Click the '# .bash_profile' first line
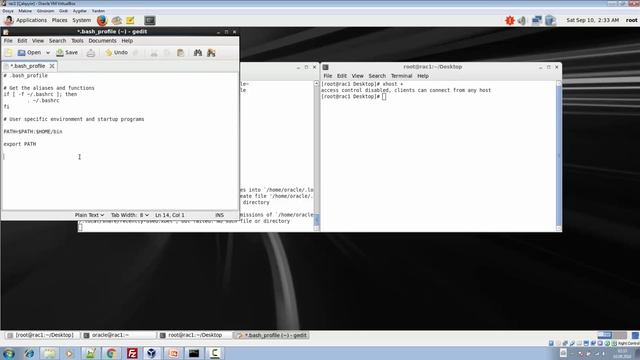 click(x=25, y=76)
